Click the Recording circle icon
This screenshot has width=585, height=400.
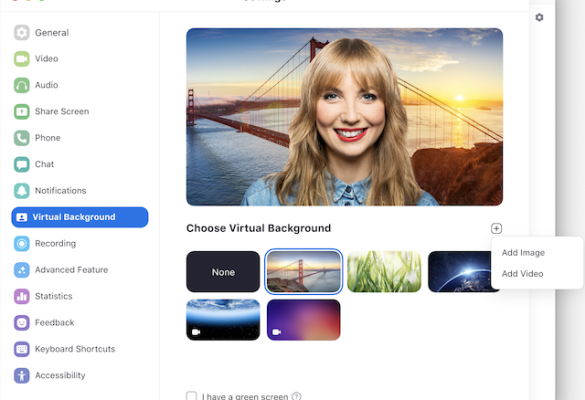(22, 244)
